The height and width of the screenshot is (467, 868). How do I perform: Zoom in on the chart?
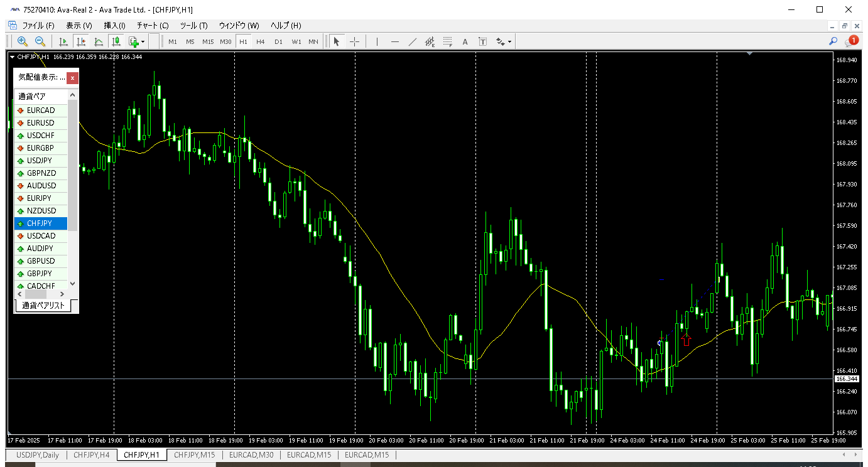[23, 41]
